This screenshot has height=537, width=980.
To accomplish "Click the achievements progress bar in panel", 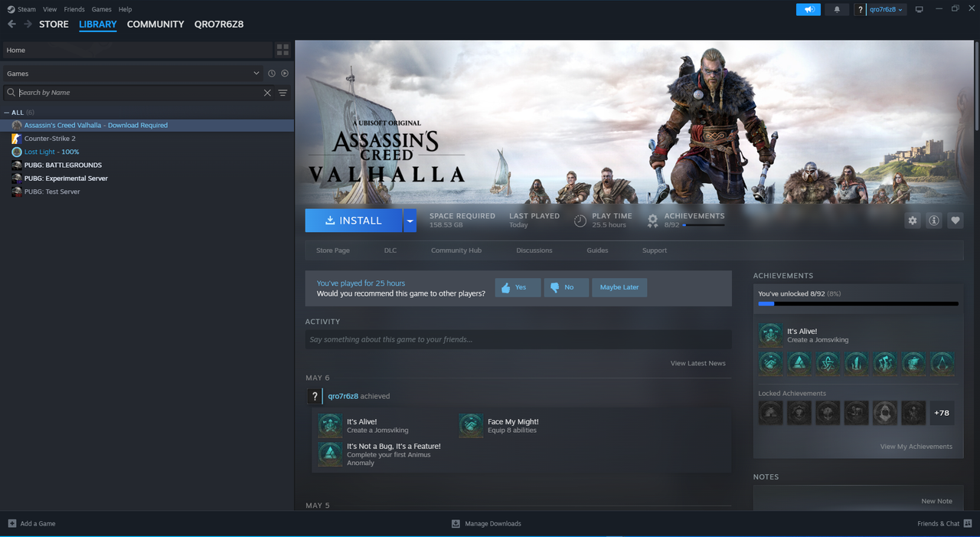I will coord(858,304).
